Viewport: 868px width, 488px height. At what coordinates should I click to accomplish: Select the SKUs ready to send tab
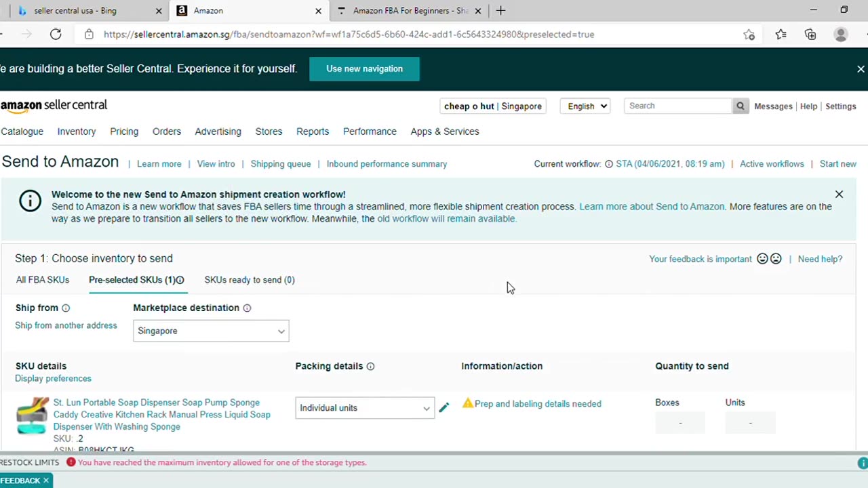coord(250,280)
